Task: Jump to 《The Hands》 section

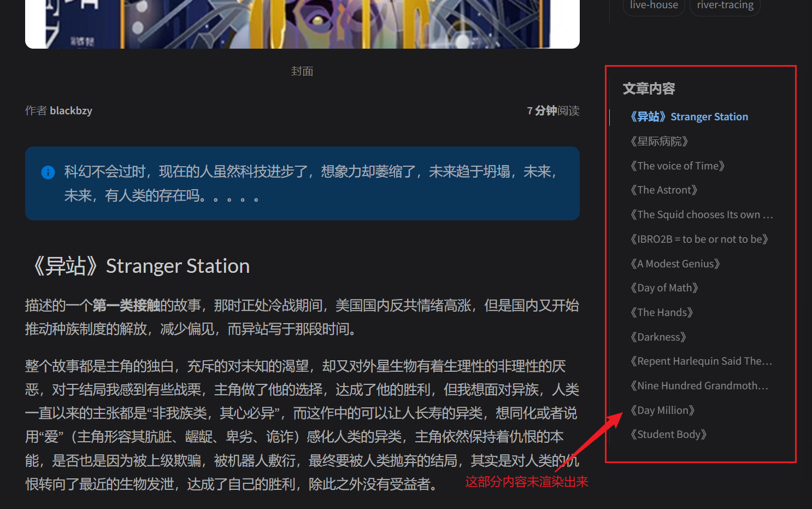Action: click(x=661, y=312)
